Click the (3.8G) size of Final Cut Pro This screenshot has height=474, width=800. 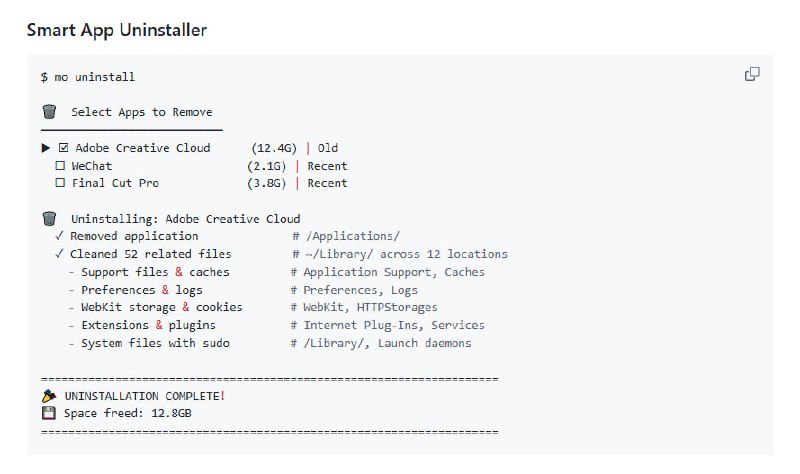point(266,183)
